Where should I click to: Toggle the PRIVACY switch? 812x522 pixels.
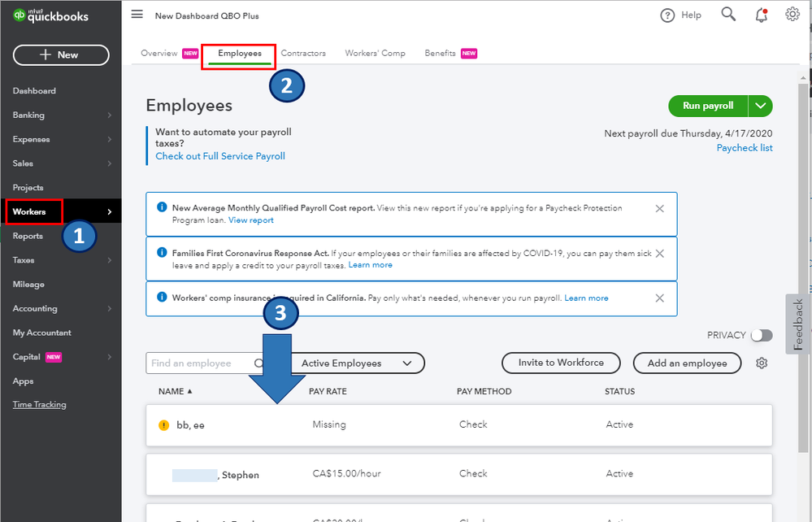(762, 335)
